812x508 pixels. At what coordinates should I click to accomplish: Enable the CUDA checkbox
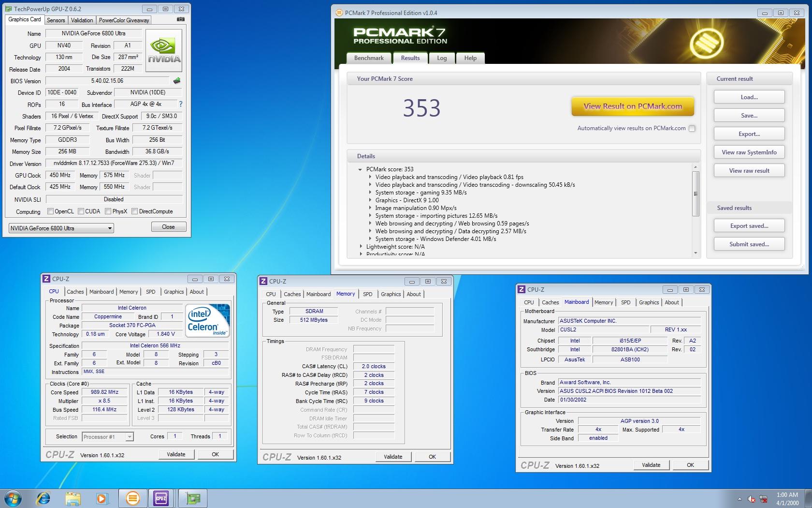pyautogui.click(x=81, y=211)
